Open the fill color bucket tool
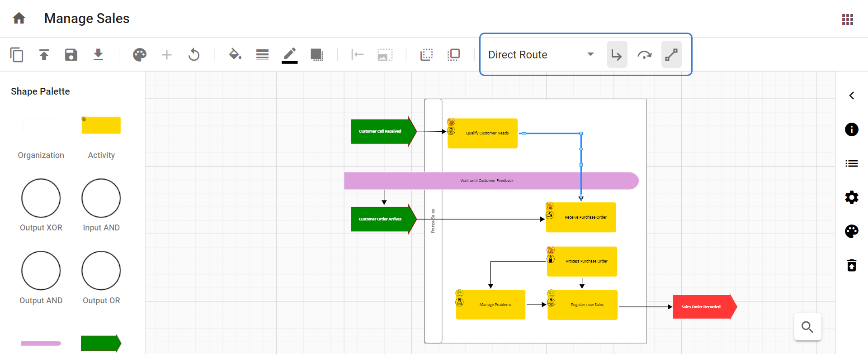868x354 pixels. [x=235, y=55]
